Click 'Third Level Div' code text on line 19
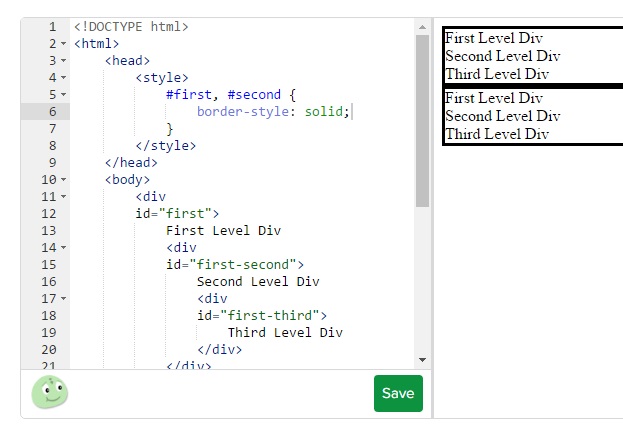 click(285, 333)
